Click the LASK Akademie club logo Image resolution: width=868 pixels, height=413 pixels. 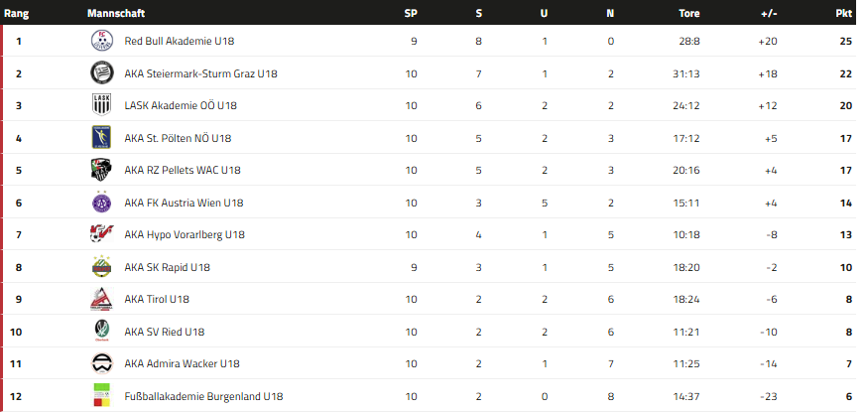pos(101,105)
